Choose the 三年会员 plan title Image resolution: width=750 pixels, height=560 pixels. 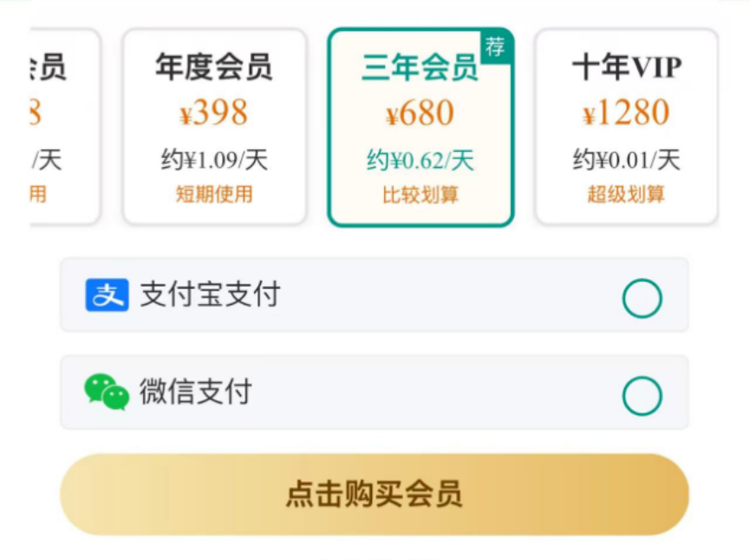(x=420, y=68)
